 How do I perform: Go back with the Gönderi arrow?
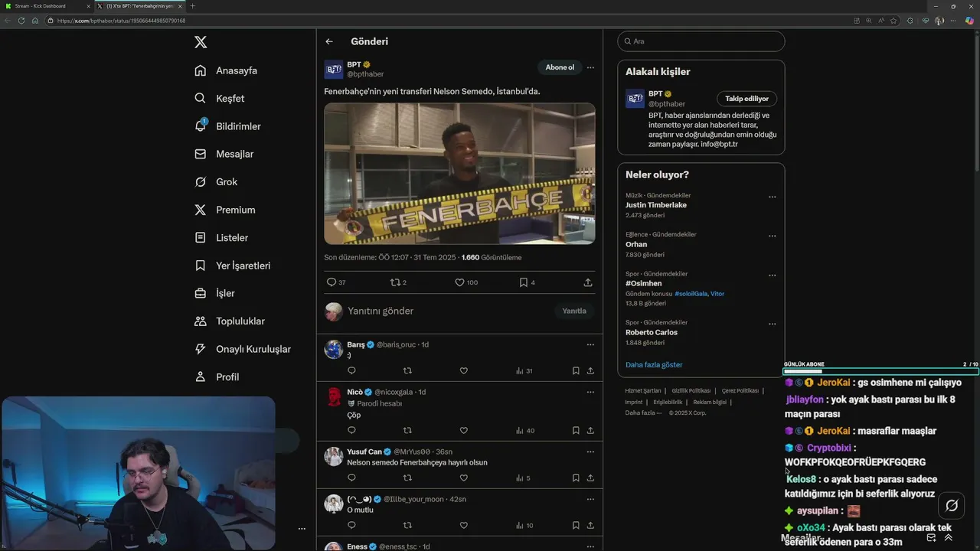coord(329,41)
